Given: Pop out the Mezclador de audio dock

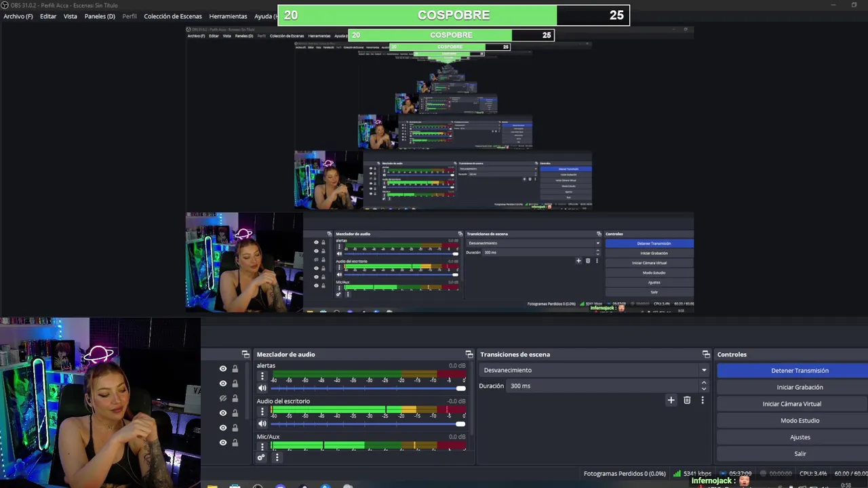Looking at the screenshot, I should click(x=469, y=354).
